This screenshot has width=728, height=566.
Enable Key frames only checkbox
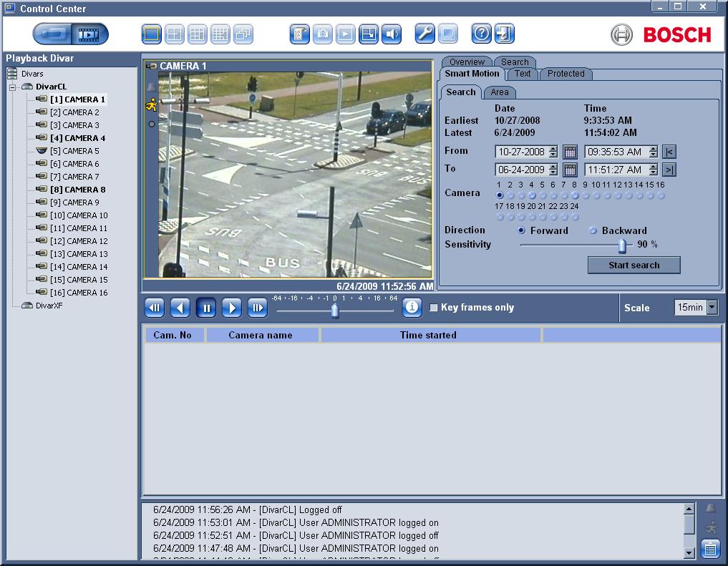pos(434,308)
